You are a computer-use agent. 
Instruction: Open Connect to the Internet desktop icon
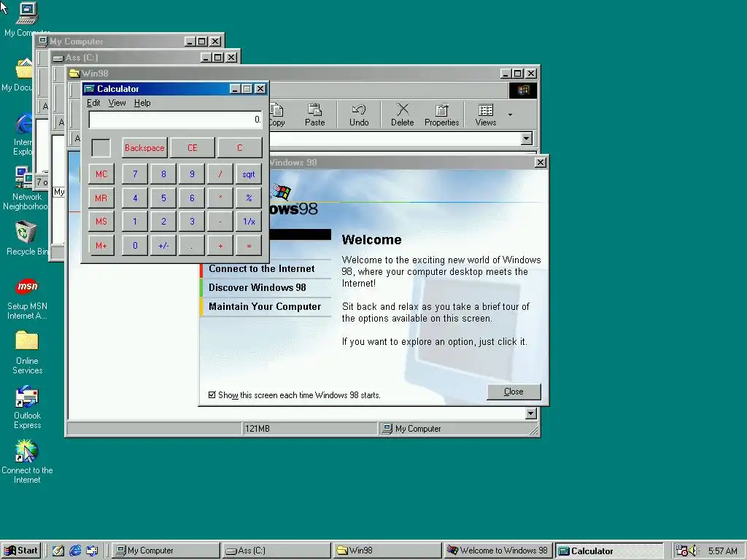tap(27, 462)
